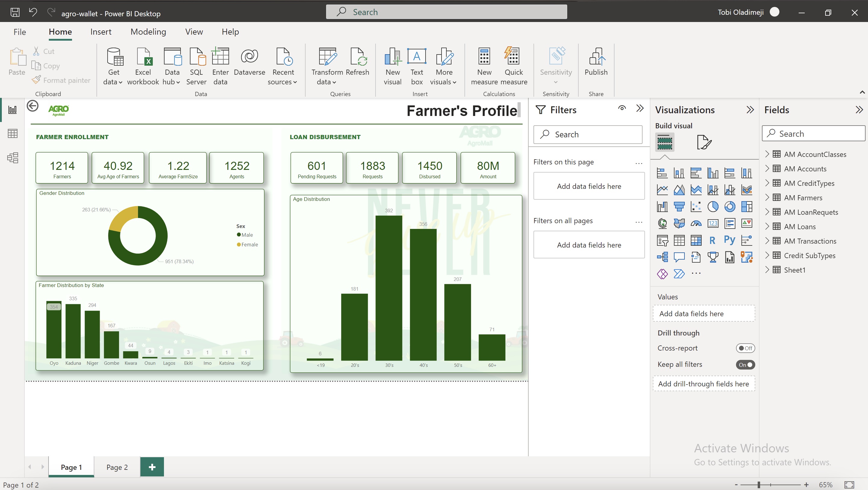Insert a Python script visual
868x490 pixels.
tap(729, 240)
